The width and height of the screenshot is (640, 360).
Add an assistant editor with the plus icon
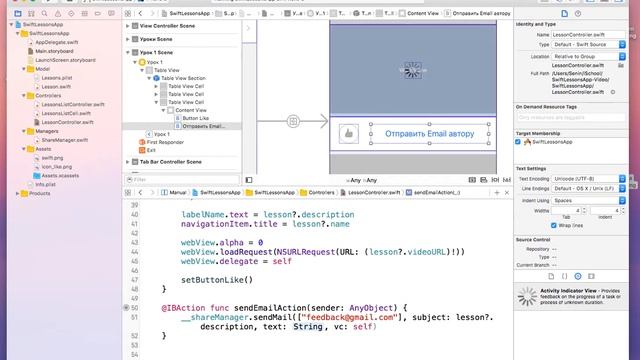tap(497, 192)
